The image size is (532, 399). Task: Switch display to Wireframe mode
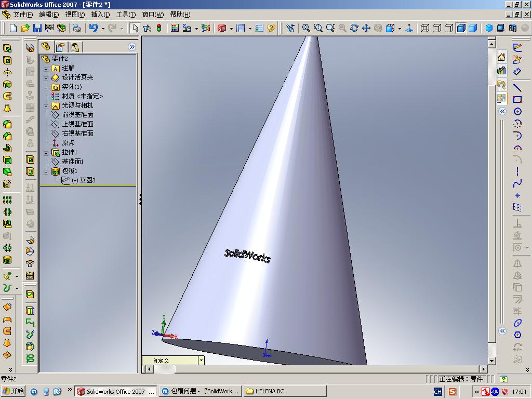click(425, 28)
